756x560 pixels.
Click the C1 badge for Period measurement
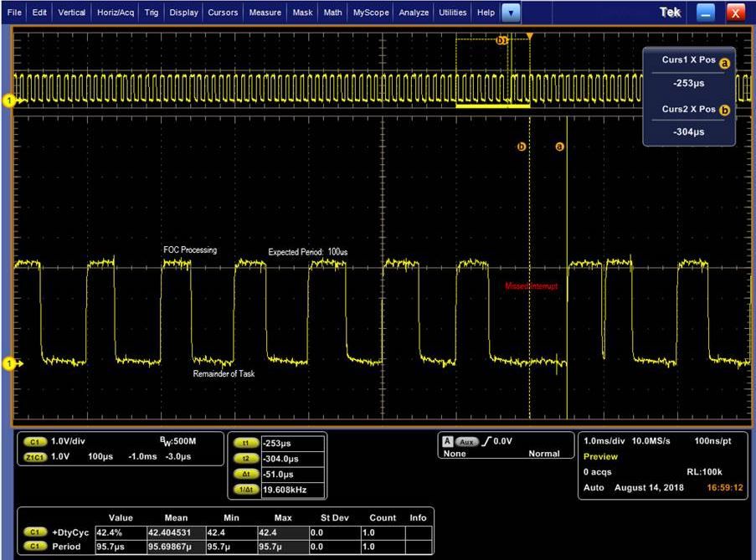pyautogui.click(x=34, y=547)
